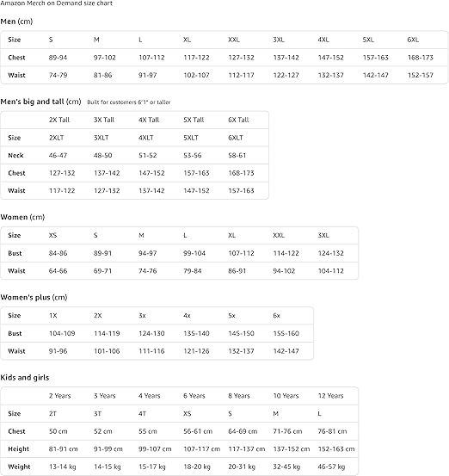Click the Women L bust value 99-104
This screenshot has height=476, width=449.
(194, 253)
